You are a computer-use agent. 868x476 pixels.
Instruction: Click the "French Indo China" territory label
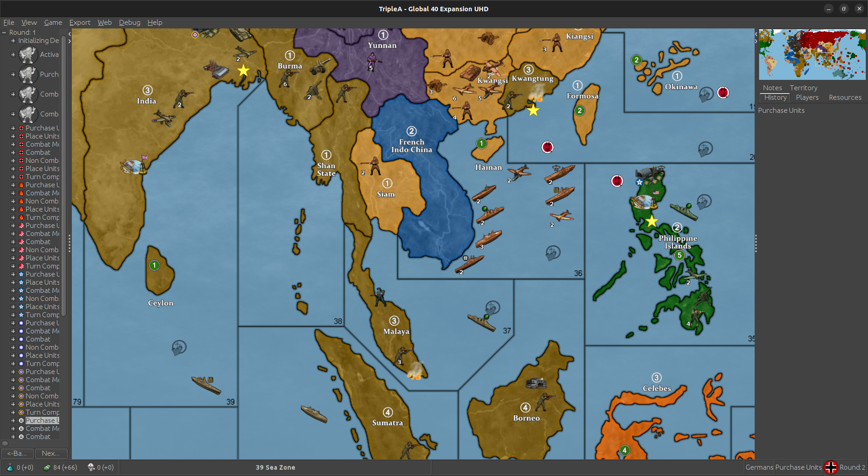pyautogui.click(x=411, y=146)
